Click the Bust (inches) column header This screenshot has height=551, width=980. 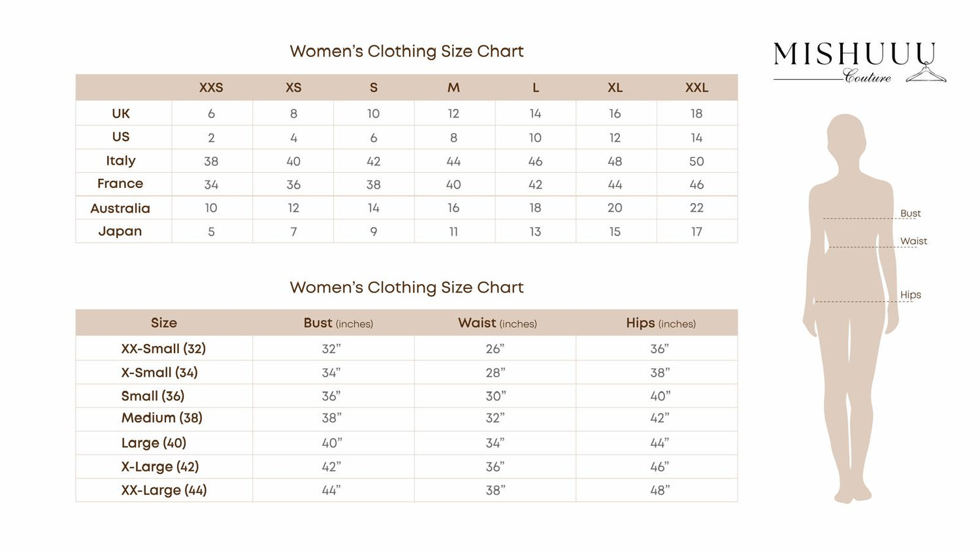338,323
